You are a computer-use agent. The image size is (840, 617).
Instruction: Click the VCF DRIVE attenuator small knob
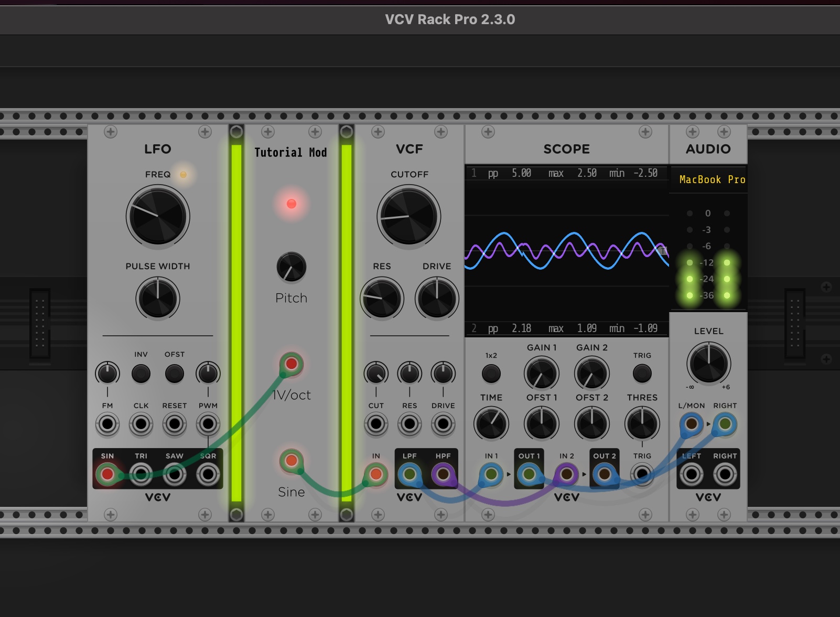click(443, 374)
